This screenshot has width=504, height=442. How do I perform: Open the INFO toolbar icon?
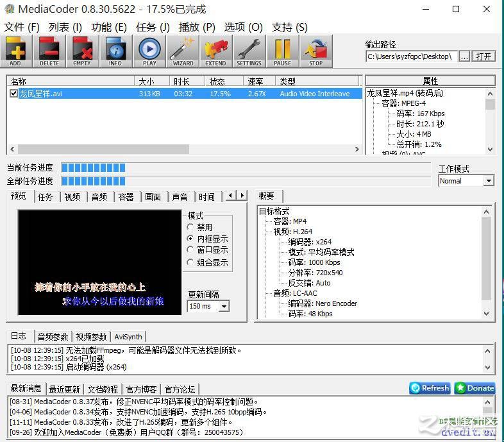[115, 51]
